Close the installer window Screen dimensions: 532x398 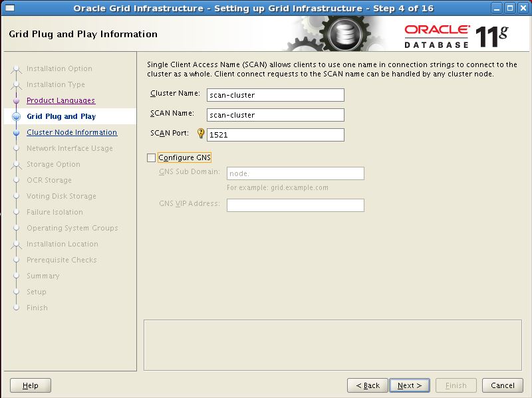click(523, 8)
